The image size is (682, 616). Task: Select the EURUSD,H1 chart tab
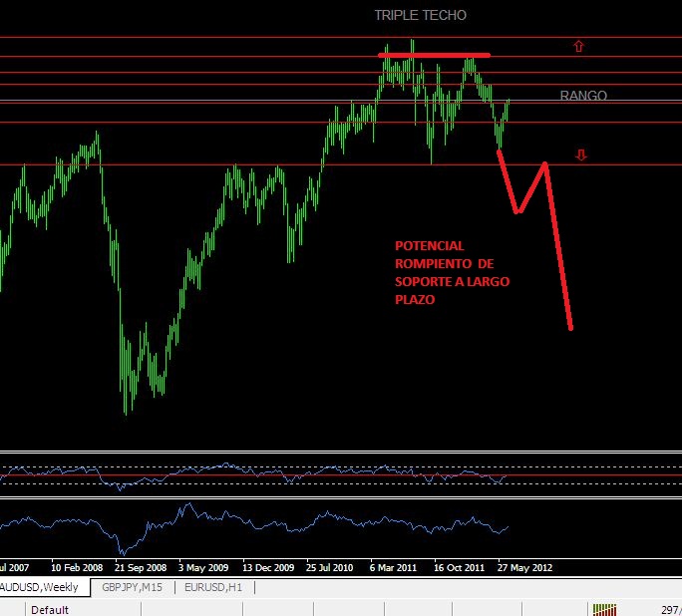click(214, 587)
